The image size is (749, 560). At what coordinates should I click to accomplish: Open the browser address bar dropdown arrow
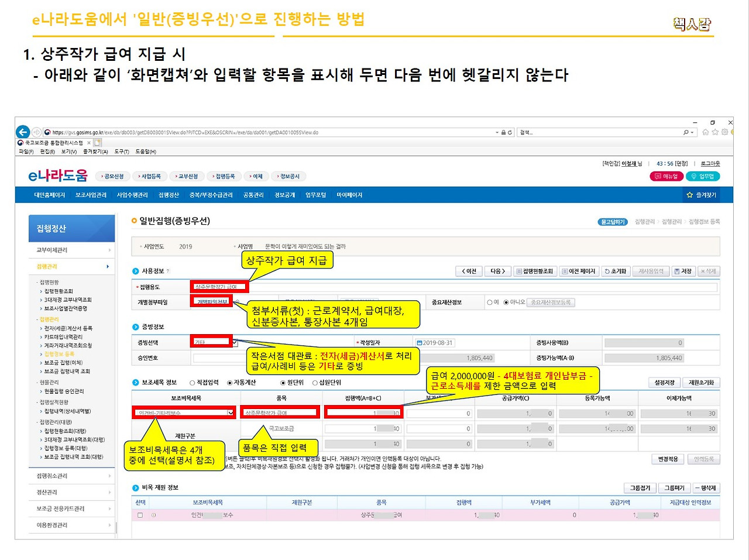497,132
